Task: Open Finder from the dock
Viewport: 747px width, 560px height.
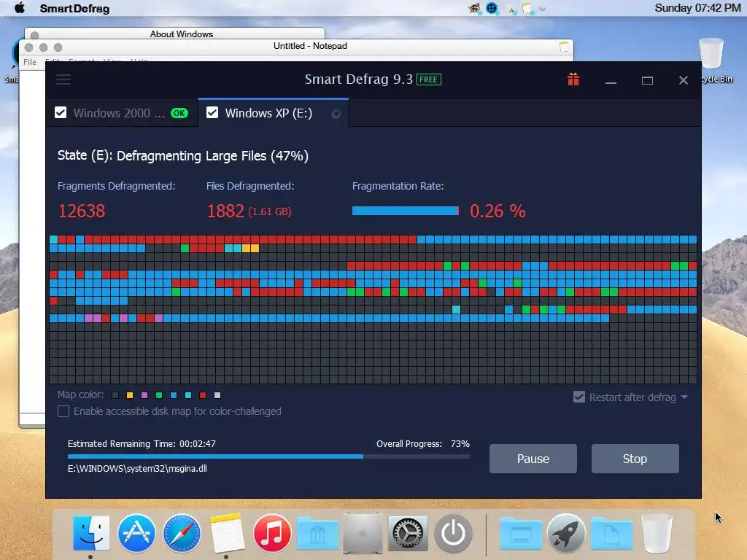Action: (x=90, y=533)
